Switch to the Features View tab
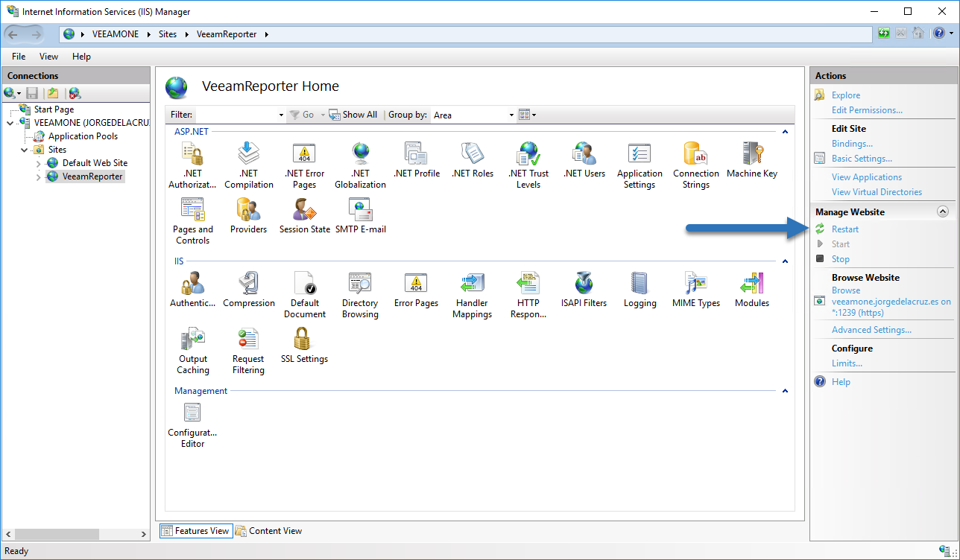Viewport: 960px width, 560px height. pyautogui.click(x=195, y=531)
